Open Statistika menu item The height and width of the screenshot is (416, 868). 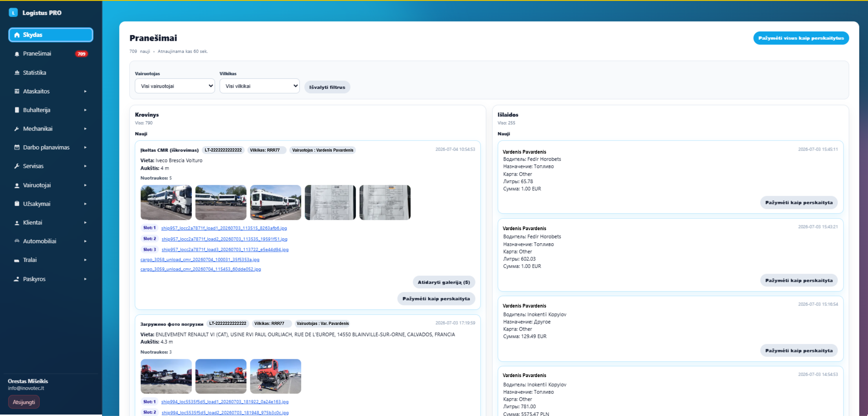pos(51,73)
